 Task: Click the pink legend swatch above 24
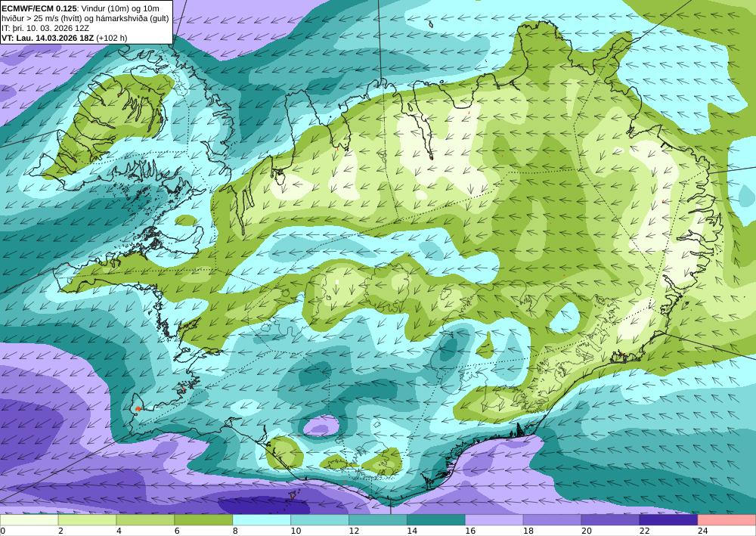[727, 520]
